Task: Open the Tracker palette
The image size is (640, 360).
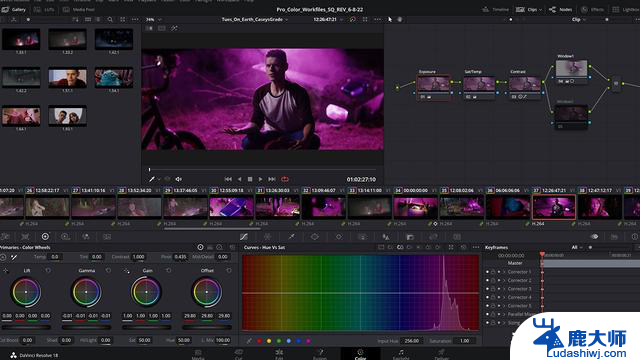Action: [x=339, y=237]
